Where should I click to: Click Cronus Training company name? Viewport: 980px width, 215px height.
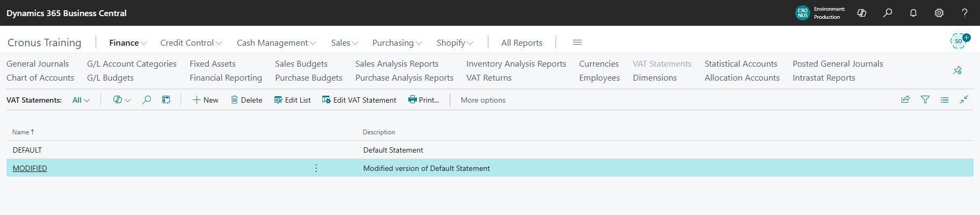tap(44, 42)
